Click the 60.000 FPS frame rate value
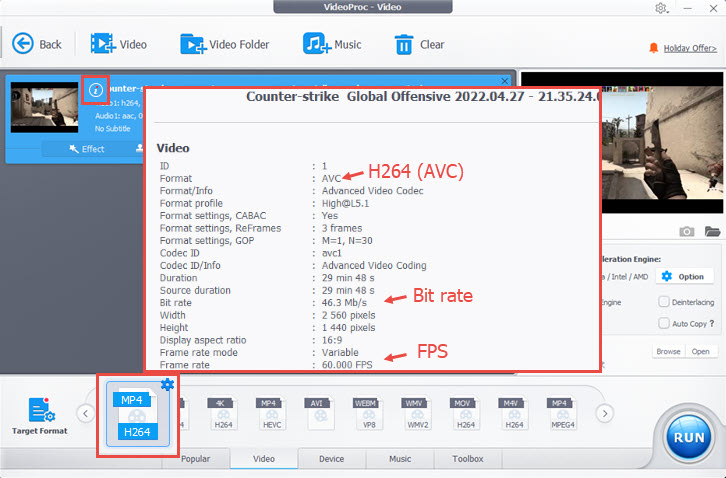726x478 pixels. point(347,365)
